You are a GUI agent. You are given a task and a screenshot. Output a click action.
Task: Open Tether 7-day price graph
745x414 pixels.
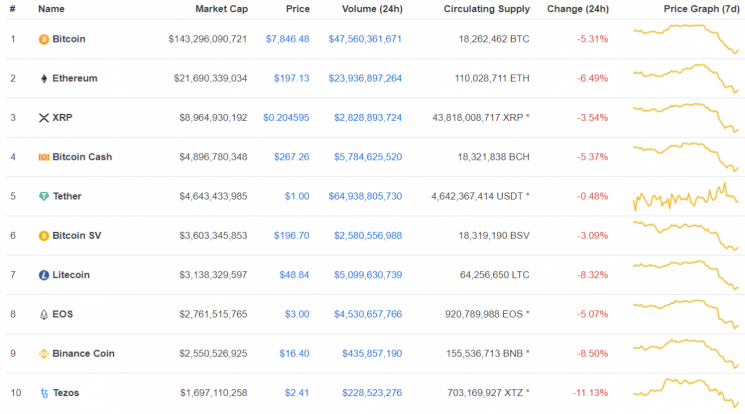[x=686, y=196]
